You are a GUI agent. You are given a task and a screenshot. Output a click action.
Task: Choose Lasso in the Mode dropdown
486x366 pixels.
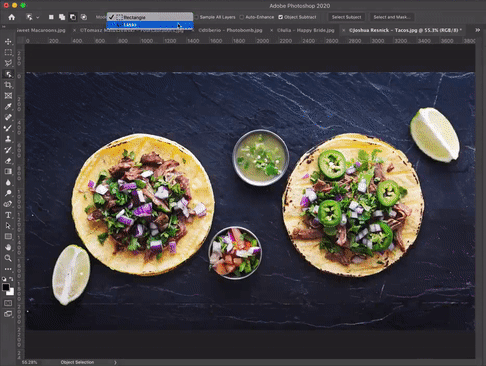tap(150, 25)
